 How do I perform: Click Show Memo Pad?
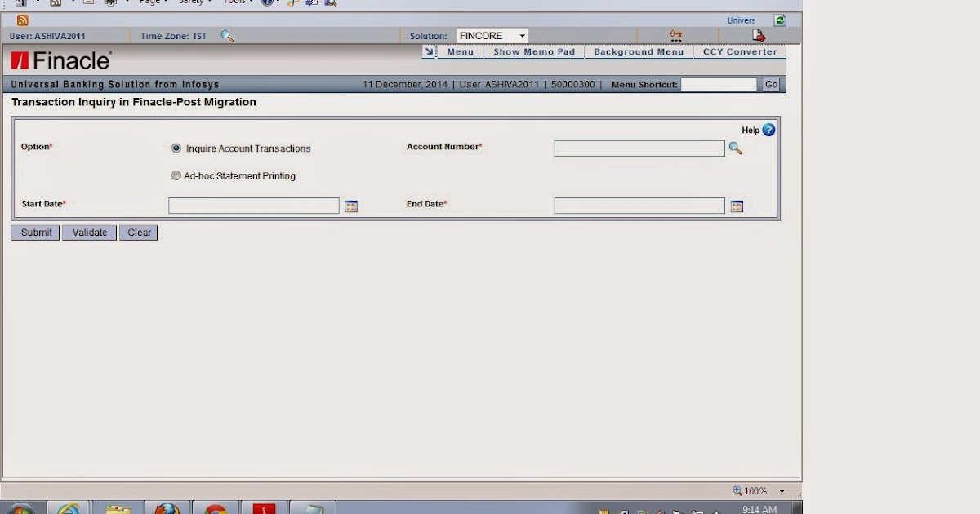[534, 51]
